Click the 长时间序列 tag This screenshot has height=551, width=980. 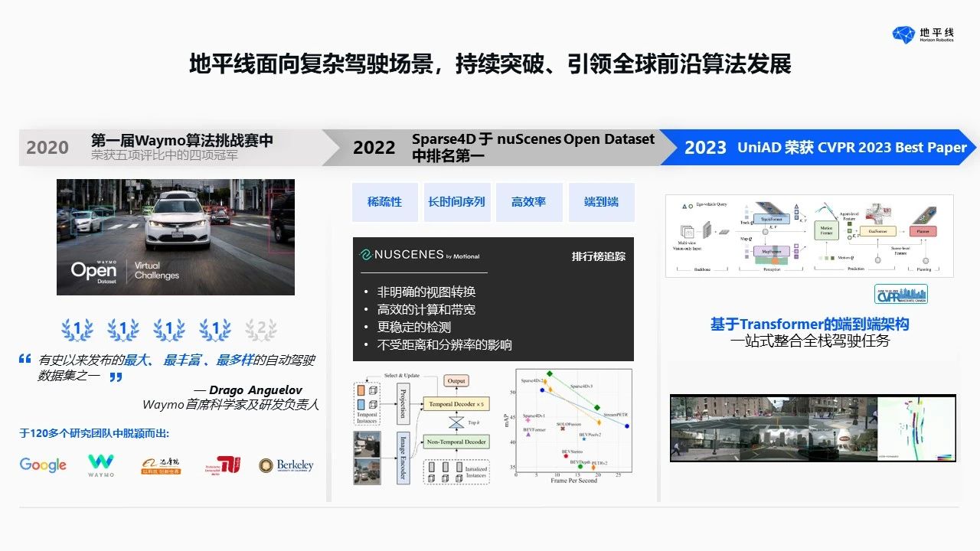457,202
